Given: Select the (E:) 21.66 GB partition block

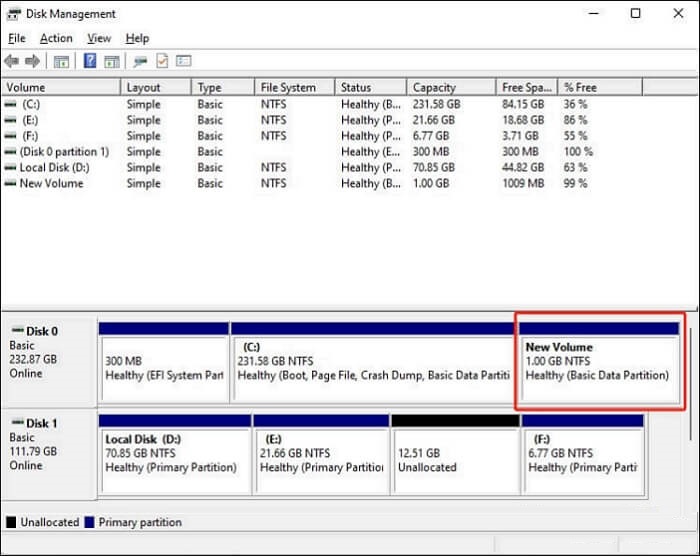Looking at the screenshot, I should (x=321, y=455).
